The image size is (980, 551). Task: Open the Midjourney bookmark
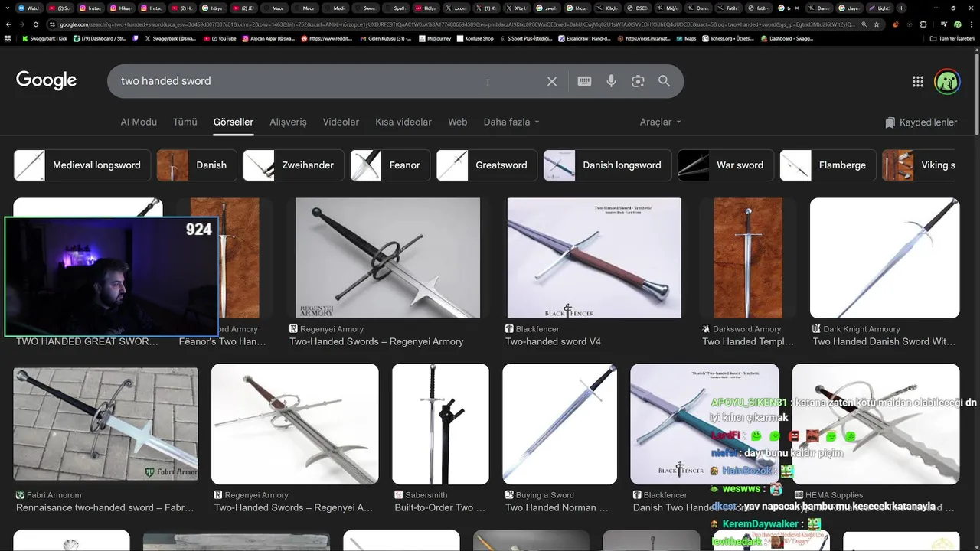[x=434, y=38]
